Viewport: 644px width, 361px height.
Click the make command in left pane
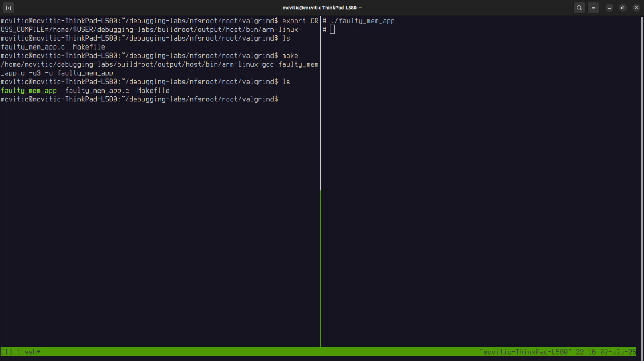290,56
